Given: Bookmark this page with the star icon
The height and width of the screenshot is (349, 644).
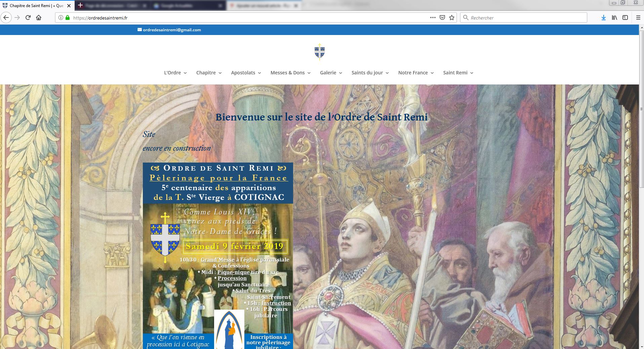Looking at the screenshot, I should (452, 18).
